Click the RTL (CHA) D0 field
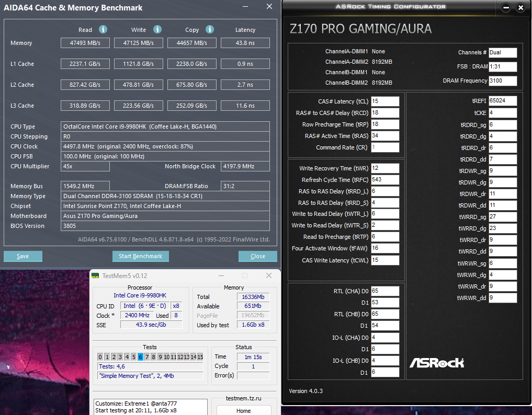The width and height of the screenshot is (532, 415). tap(385, 291)
